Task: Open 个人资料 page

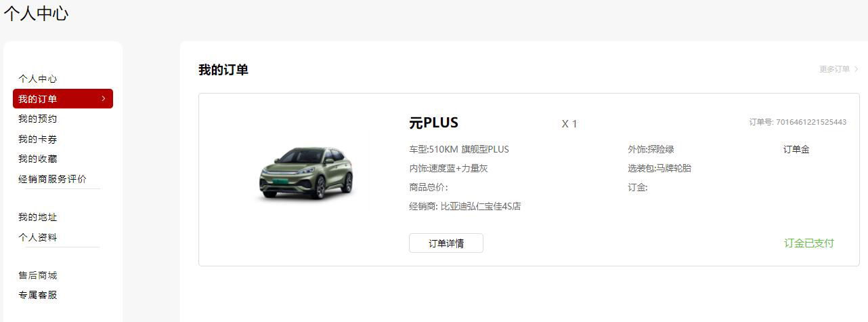Action: 37,237
